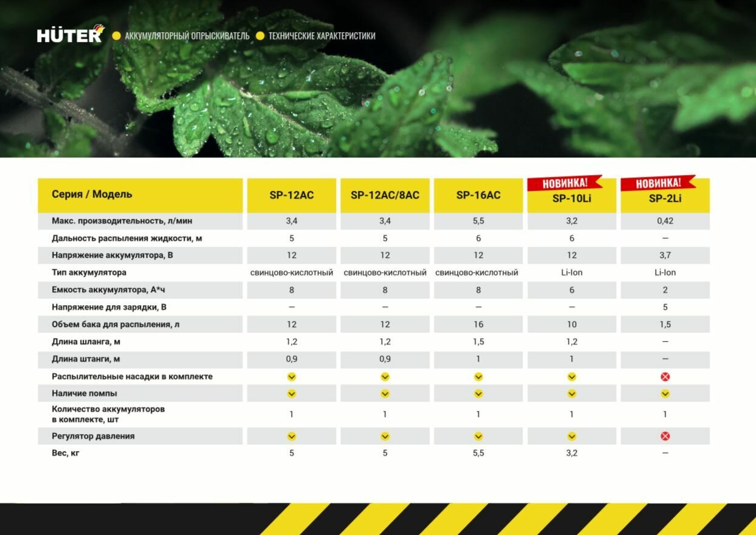Viewport: 756px width, 535px height.
Task: Select the Серия / Модель header cell
Action: pos(140,195)
